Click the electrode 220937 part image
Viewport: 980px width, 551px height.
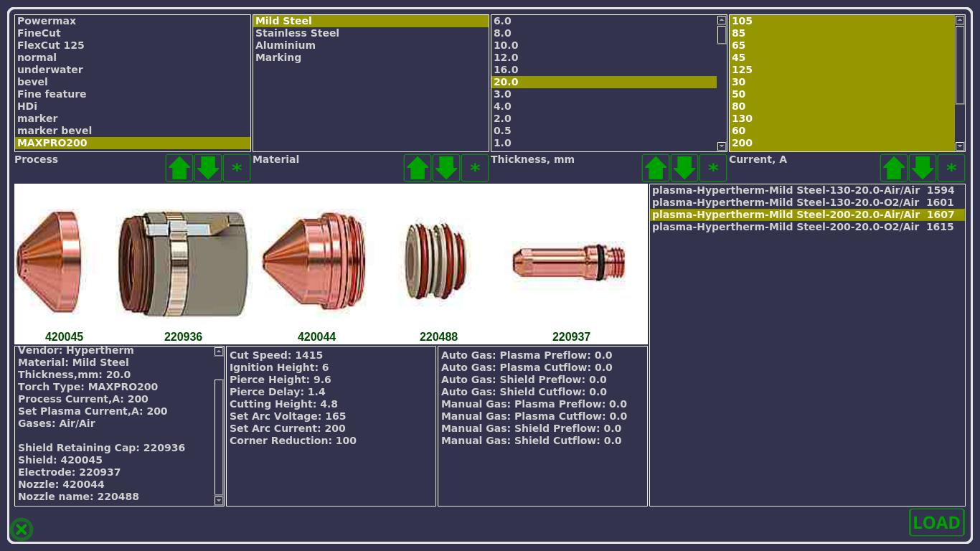pos(569,262)
